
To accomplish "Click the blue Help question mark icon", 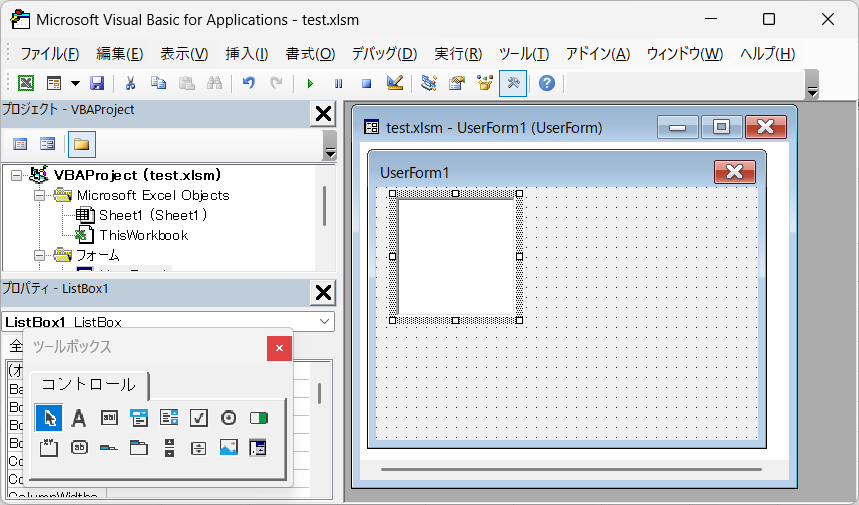I will point(547,83).
